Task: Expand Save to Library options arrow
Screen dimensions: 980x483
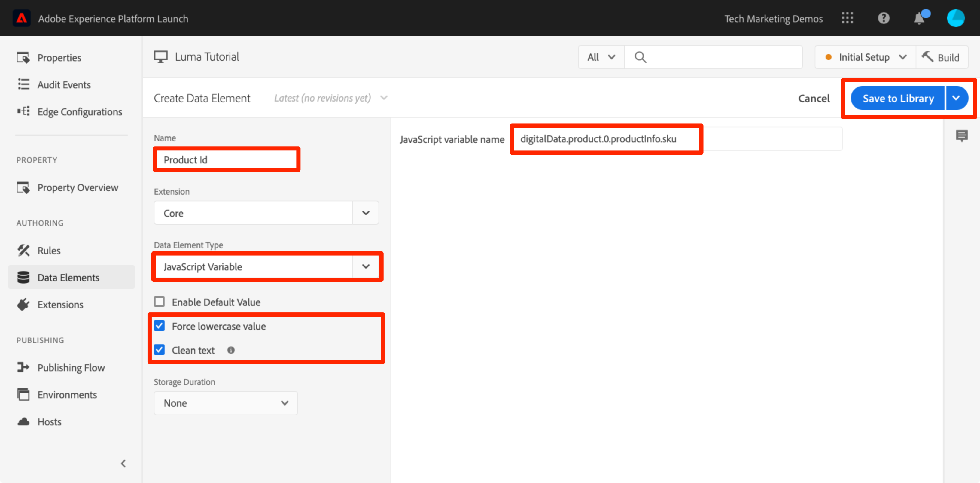Action: tap(956, 98)
